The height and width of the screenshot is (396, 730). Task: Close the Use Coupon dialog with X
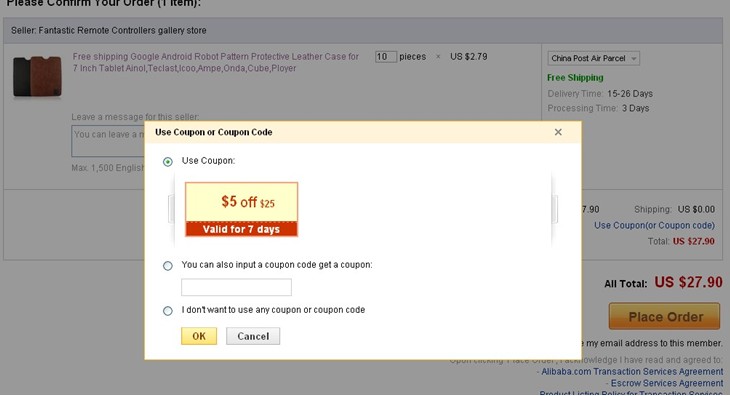pyautogui.click(x=558, y=132)
